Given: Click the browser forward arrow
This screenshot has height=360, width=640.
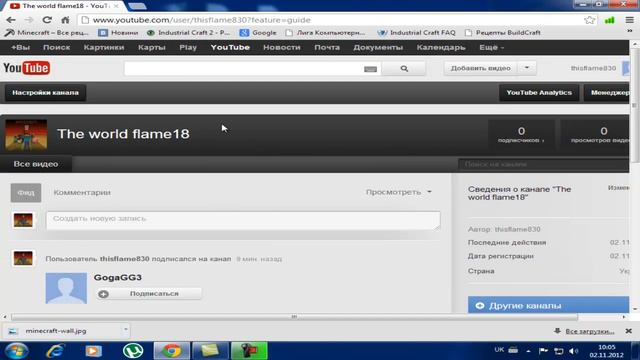Looking at the screenshot, I should (29, 20).
